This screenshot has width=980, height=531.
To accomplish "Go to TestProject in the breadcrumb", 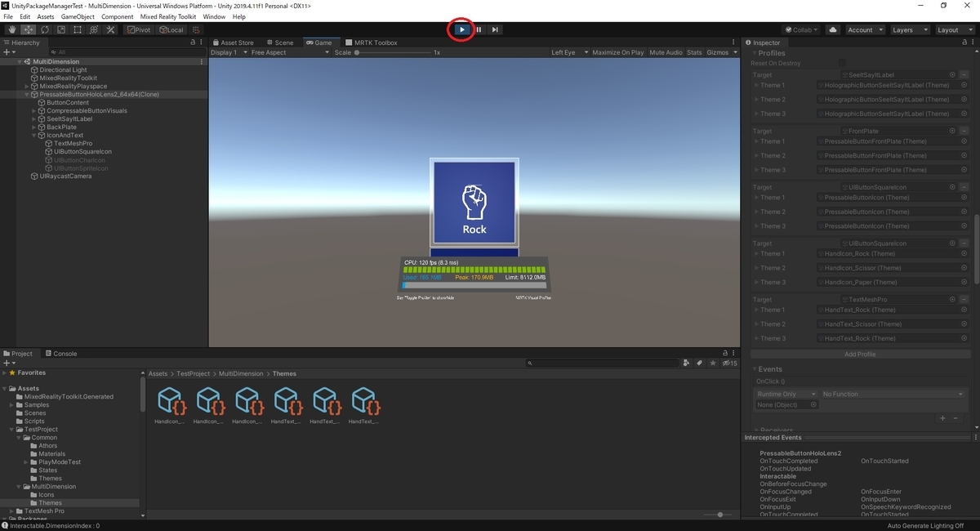I will click(191, 373).
